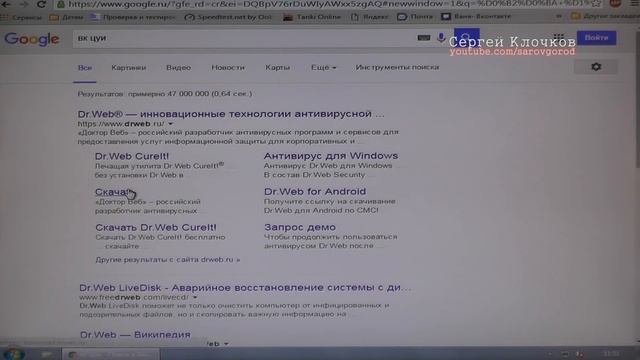The height and width of the screenshot is (360, 640).
Task: Bookmark the page with the star icon
Action: point(596,4)
